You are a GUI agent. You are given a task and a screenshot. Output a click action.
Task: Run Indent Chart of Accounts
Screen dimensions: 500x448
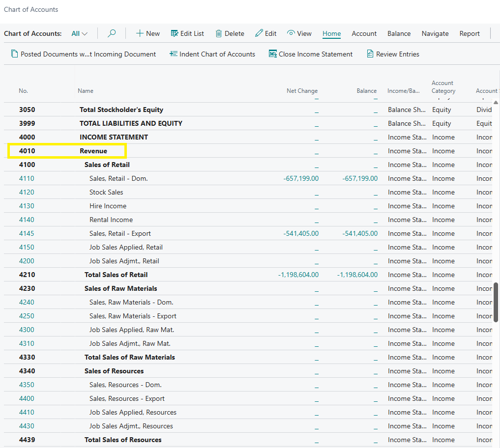(x=212, y=54)
